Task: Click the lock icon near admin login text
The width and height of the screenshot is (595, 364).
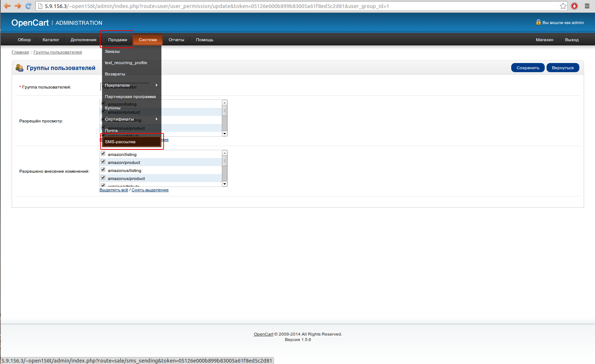Action: 538,22
